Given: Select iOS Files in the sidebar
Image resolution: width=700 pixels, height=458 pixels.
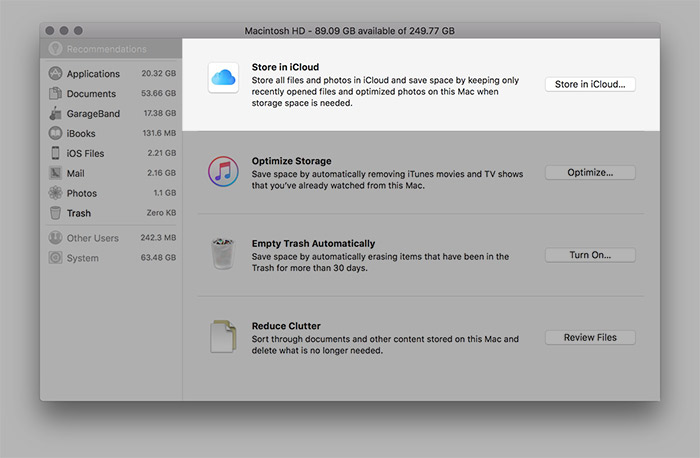Looking at the screenshot, I should click(112, 153).
